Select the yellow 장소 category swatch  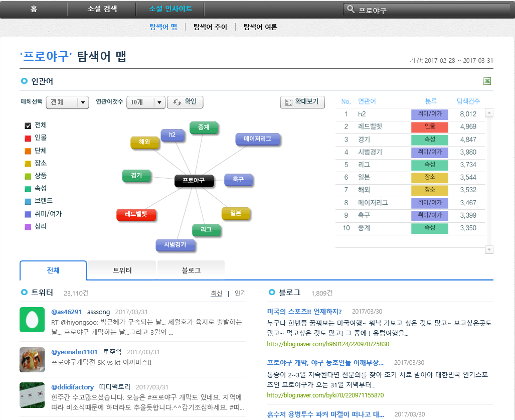pyautogui.click(x=28, y=164)
